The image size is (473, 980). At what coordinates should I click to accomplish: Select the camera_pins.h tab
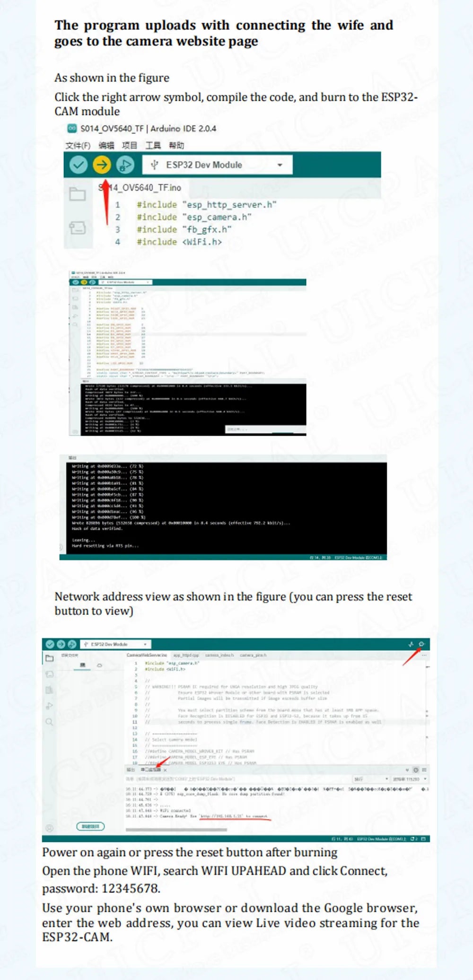click(253, 655)
